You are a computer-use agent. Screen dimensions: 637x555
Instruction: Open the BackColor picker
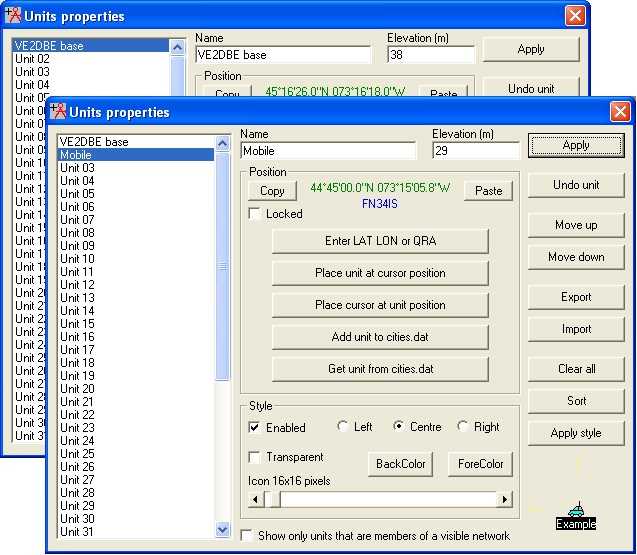[x=401, y=464]
